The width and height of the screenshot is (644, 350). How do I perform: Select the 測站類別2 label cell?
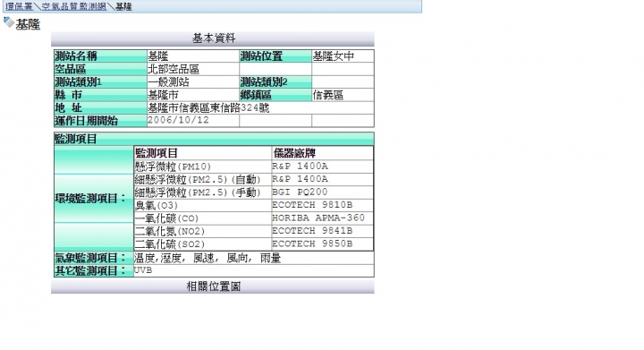[275, 81]
